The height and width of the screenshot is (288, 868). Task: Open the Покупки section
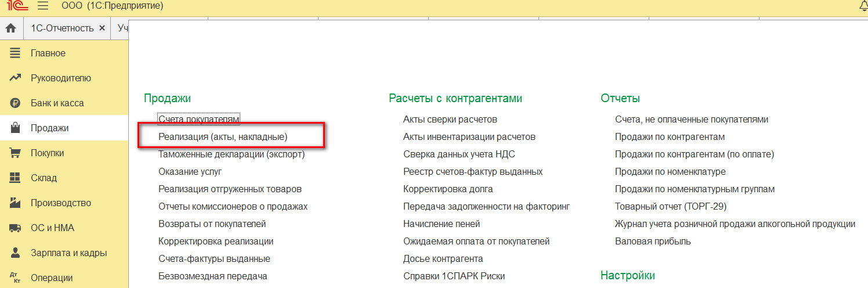[64, 153]
